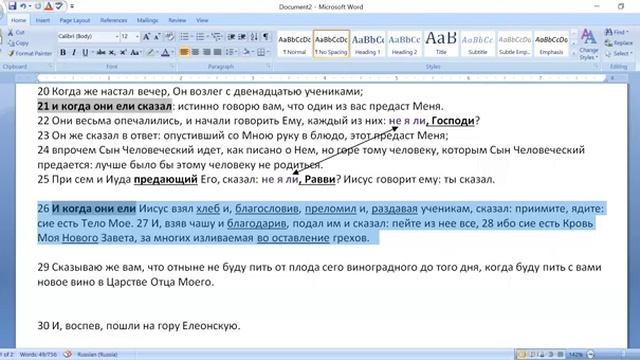Apply paragraph shading color
The image size is (640, 360).
click(246, 52)
